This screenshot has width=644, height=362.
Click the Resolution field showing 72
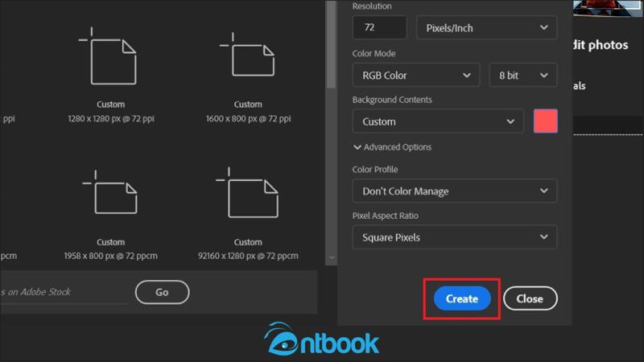click(x=379, y=27)
